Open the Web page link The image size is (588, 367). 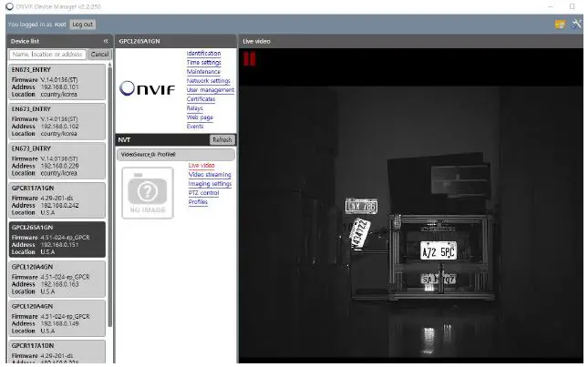pyautogui.click(x=200, y=117)
